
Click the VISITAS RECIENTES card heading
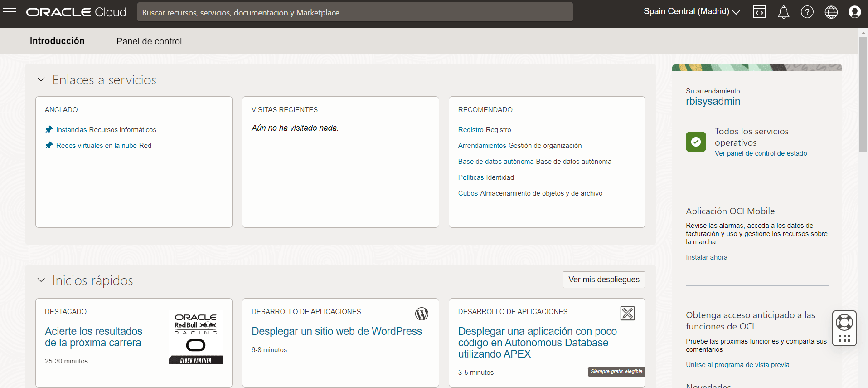tap(285, 110)
